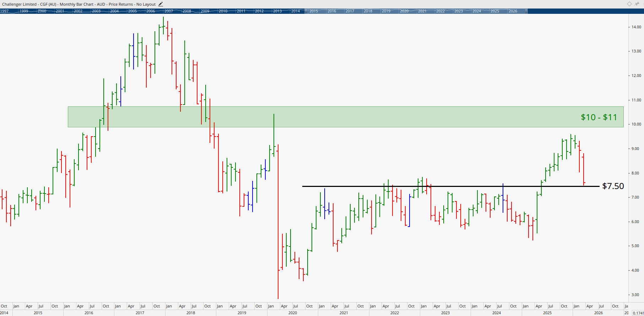Click the 8.00 level on price axis
This screenshot has width=644, height=316.
pyautogui.click(x=635, y=173)
